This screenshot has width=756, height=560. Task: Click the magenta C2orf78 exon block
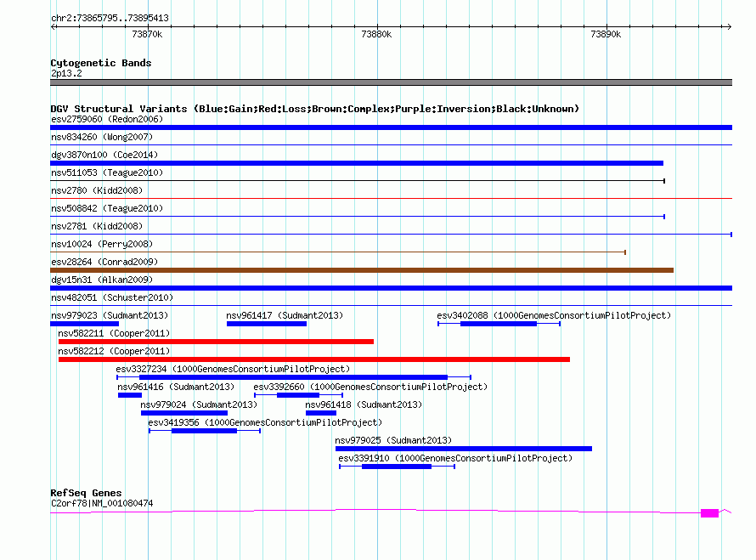[x=710, y=513]
